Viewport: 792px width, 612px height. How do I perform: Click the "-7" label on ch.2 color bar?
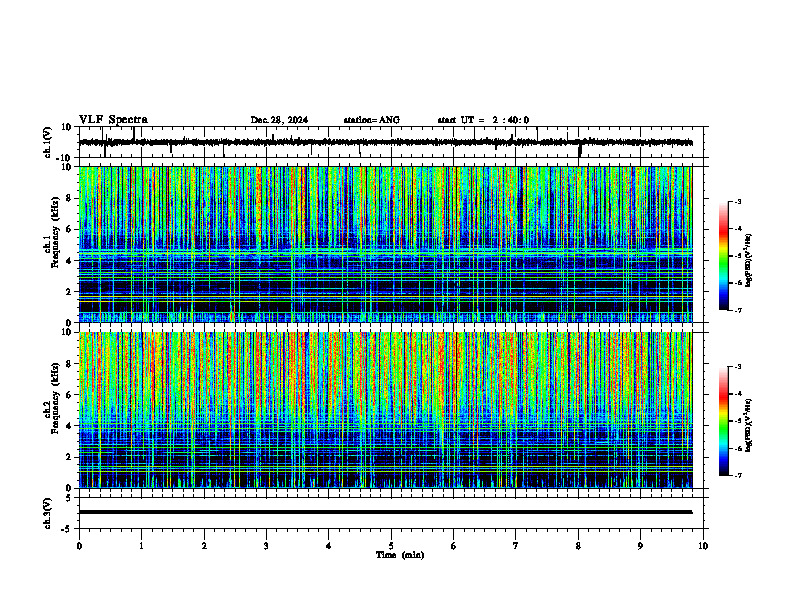pyautogui.click(x=738, y=476)
